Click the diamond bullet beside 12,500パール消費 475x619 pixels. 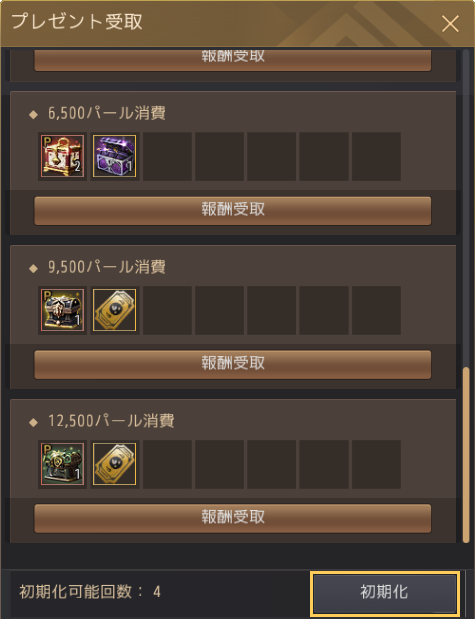point(33,422)
